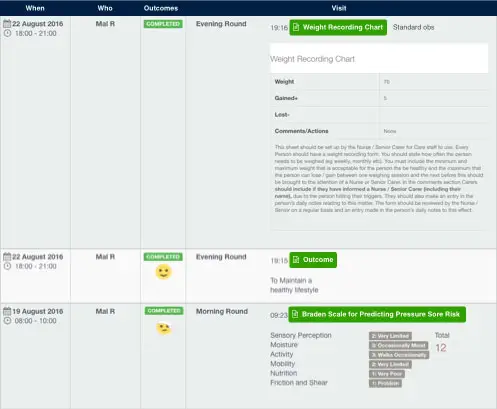Click the document icon in the Braden Scale button
497x409 pixels.
click(295, 314)
